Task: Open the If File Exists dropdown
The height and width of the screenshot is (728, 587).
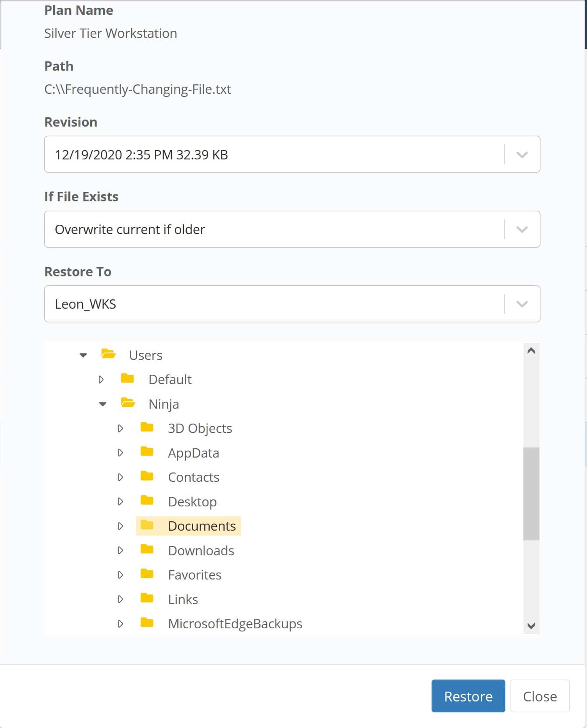Action: [522, 229]
